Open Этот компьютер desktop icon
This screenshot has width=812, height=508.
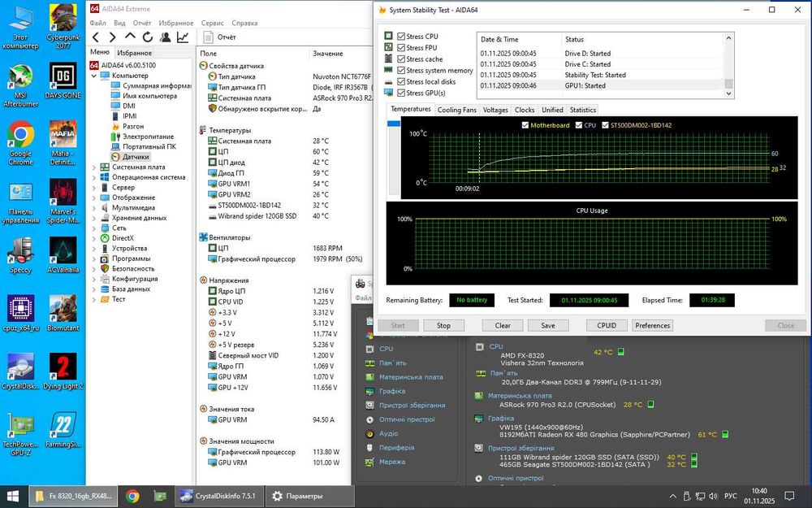coord(21,27)
